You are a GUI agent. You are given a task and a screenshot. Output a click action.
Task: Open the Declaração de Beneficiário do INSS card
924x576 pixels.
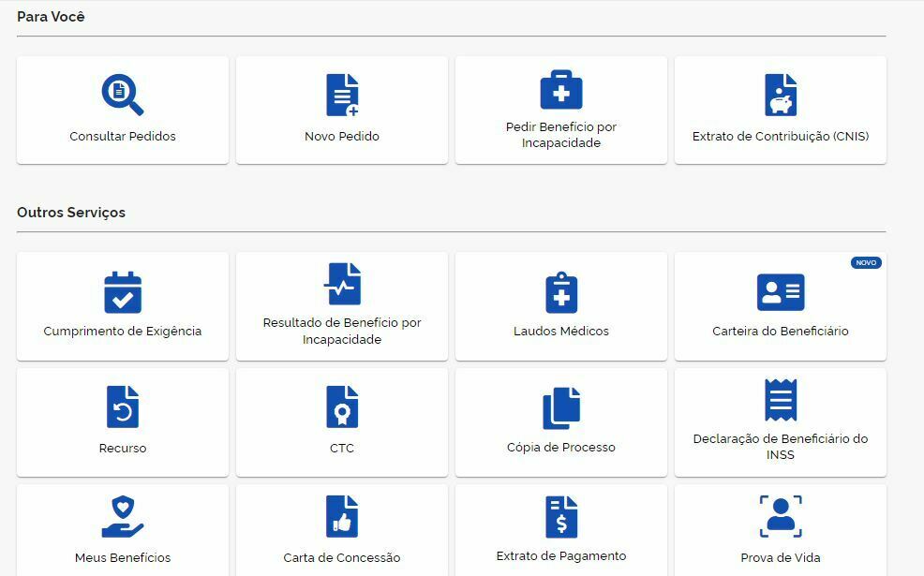pos(780,421)
